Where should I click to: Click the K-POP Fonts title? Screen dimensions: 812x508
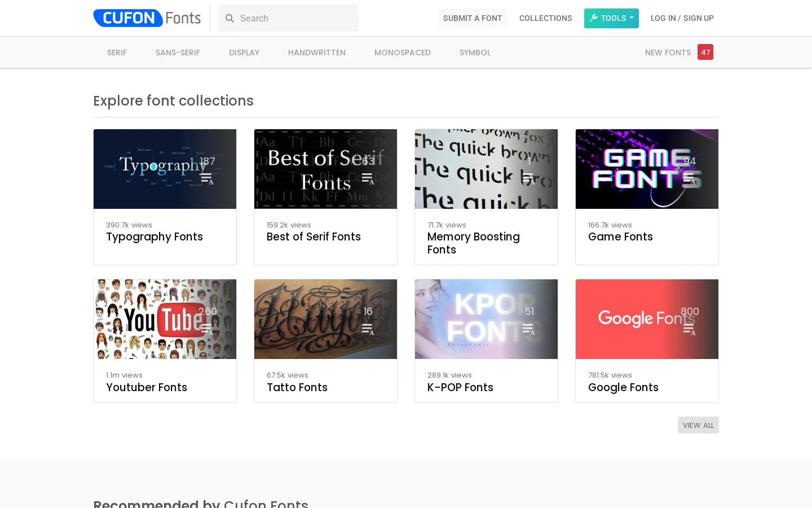(x=460, y=387)
